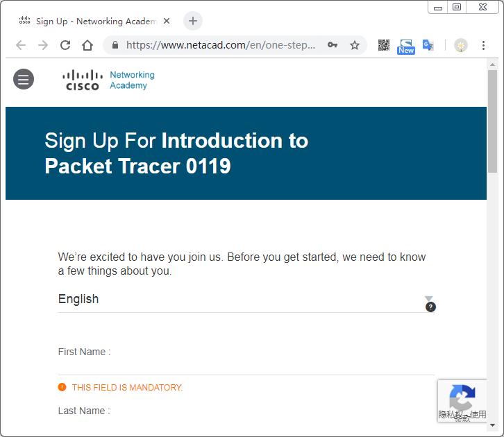The image size is (504, 437).
Task: Reload the current page
Action: coord(65,45)
